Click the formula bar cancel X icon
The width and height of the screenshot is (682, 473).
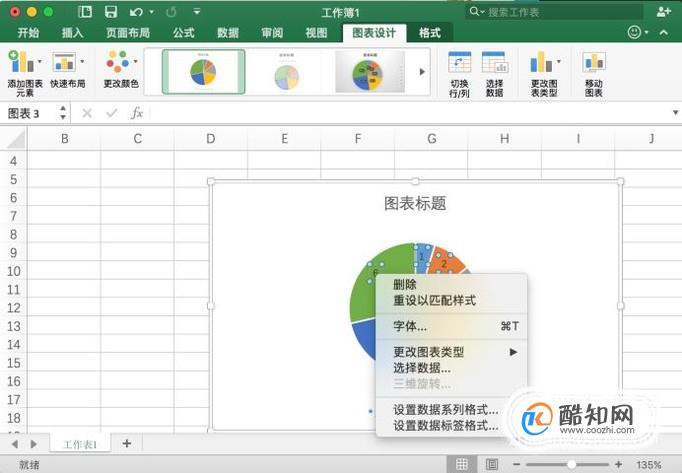pyautogui.click(x=87, y=114)
